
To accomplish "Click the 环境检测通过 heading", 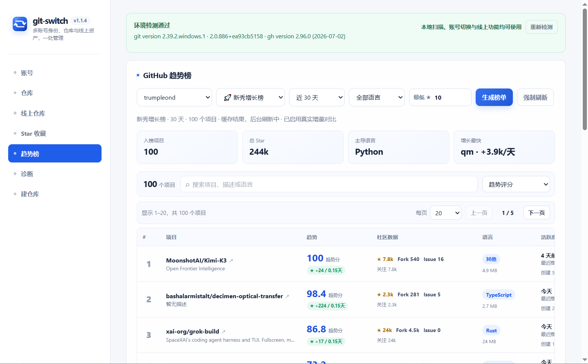I will click(152, 25).
